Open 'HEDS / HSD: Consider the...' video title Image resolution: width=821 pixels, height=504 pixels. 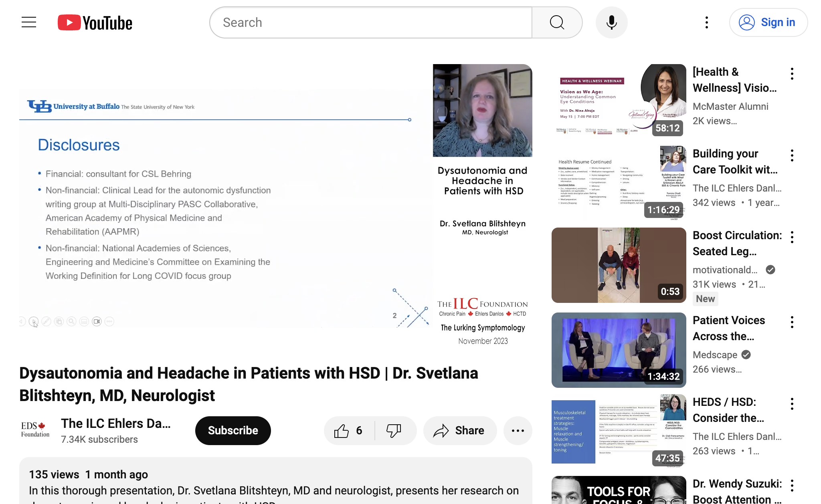[728, 410]
